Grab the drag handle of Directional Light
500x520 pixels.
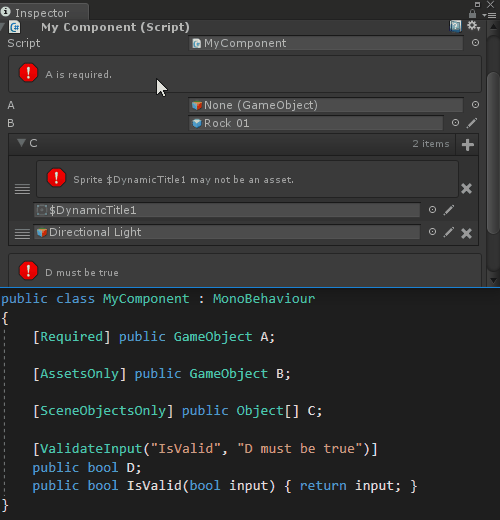[x=22, y=234]
